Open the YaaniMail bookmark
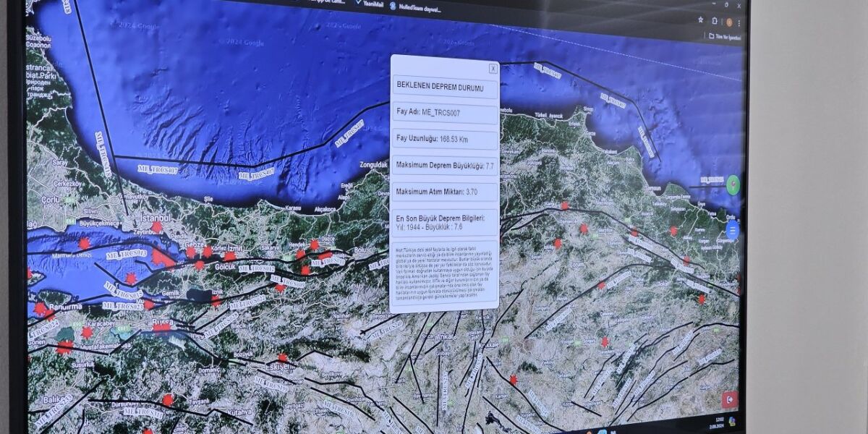868x434 pixels. (x=368, y=3)
